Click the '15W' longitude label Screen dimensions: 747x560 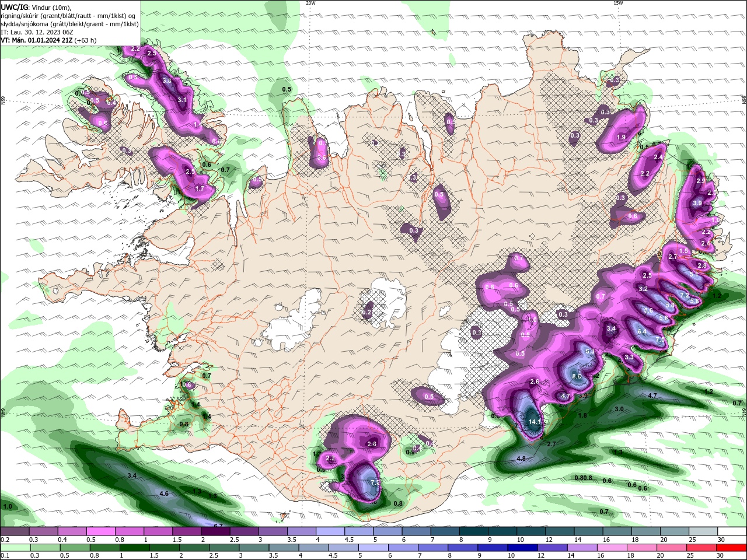click(x=618, y=3)
